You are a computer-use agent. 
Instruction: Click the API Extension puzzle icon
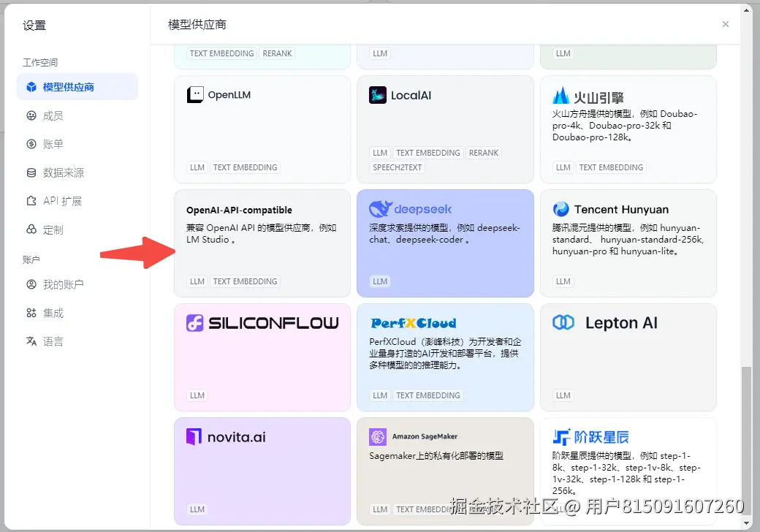(31, 200)
